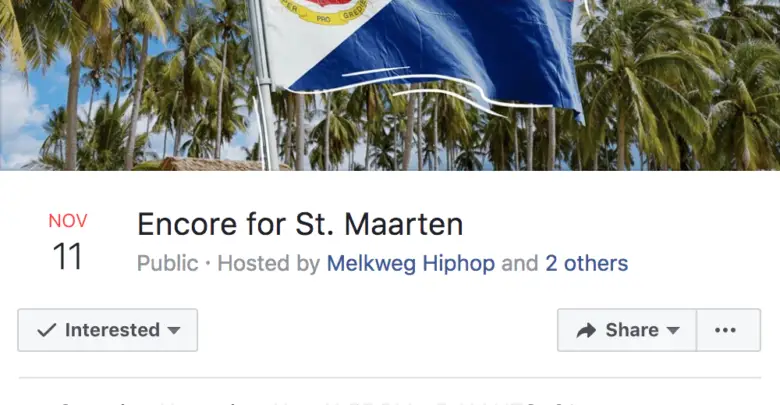The image size is (780, 405).
Task: Click the curved share arrow icon
Action: coord(586,330)
